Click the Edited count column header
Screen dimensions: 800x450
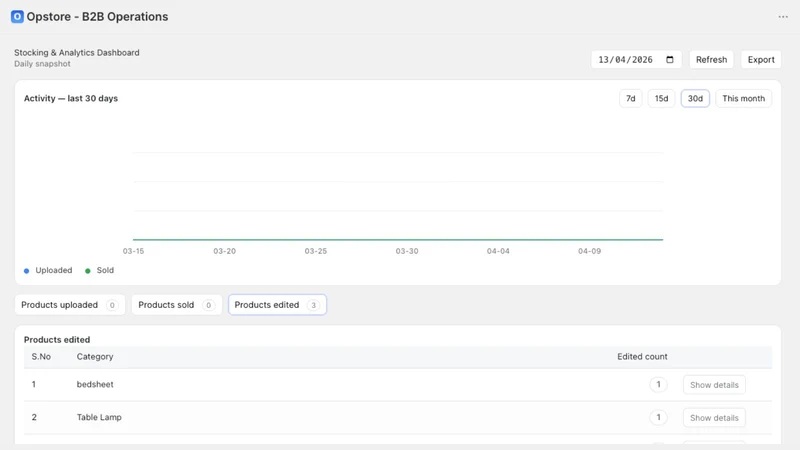pyautogui.click(x=642, y=357)
